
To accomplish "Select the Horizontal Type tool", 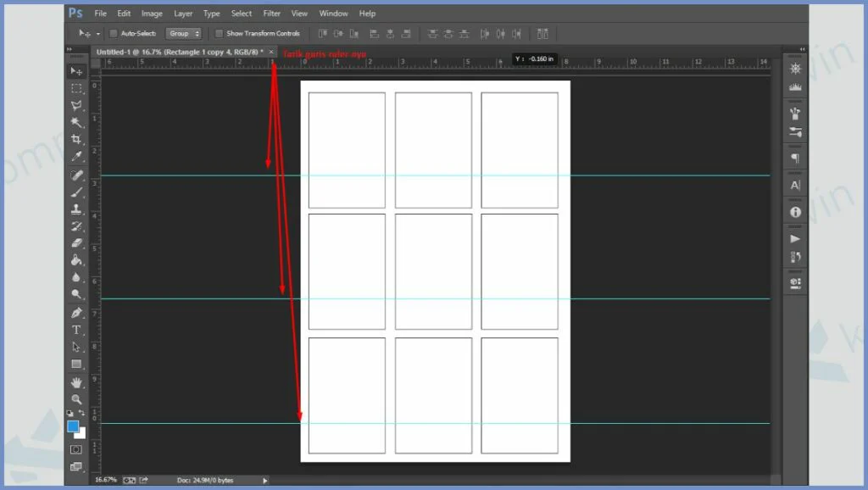I will pos(76,330).
